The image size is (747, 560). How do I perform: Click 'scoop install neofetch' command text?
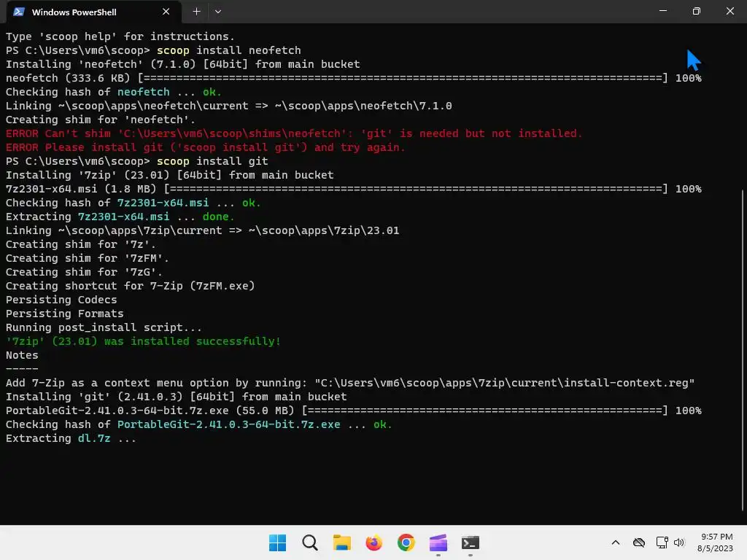click(228, 50)
